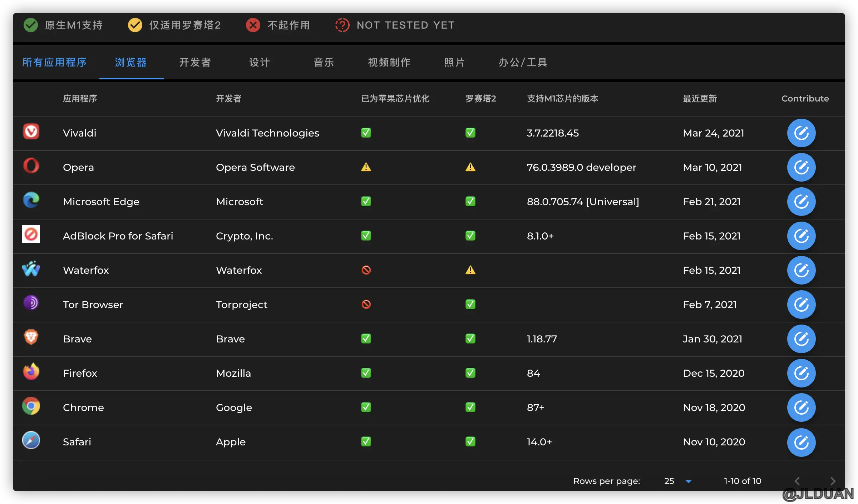858x504 pixels.
Task: Open Contribute edit button for Microsoft Edge
Action: click(x=801, y=202)
